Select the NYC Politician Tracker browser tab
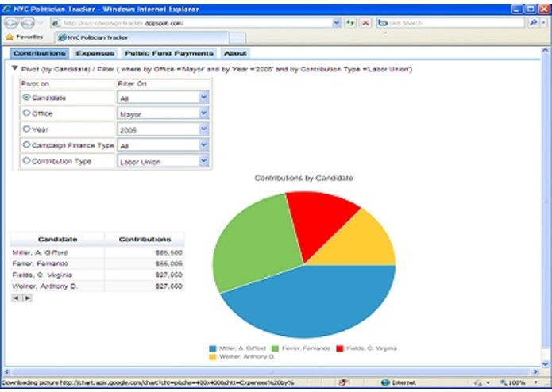This screenshot has height=392, width=552. coord(141,37)
